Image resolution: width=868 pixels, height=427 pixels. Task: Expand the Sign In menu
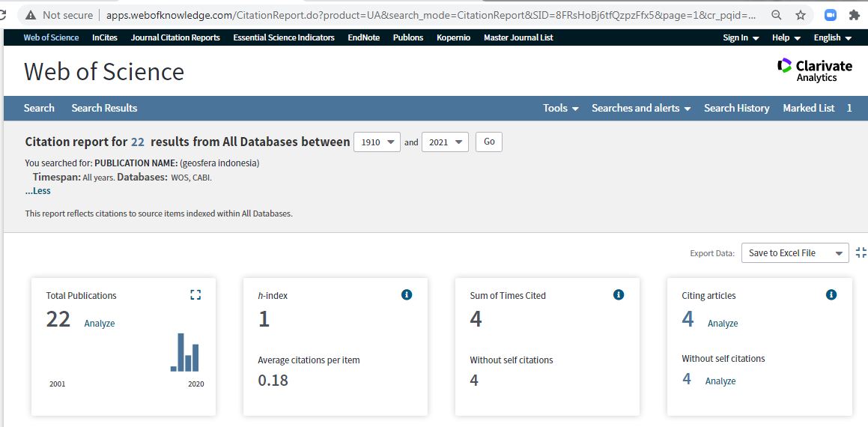pyautogui.click(x=741, y=37)
